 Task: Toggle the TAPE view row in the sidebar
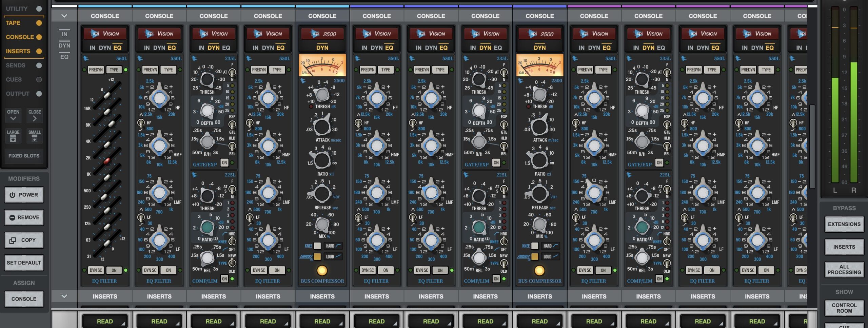click(23, 23)
